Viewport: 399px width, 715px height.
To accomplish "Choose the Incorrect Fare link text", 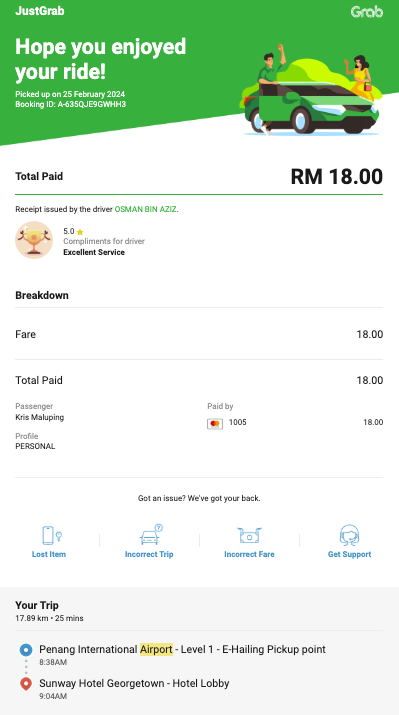I will click(x=249, y=554).
